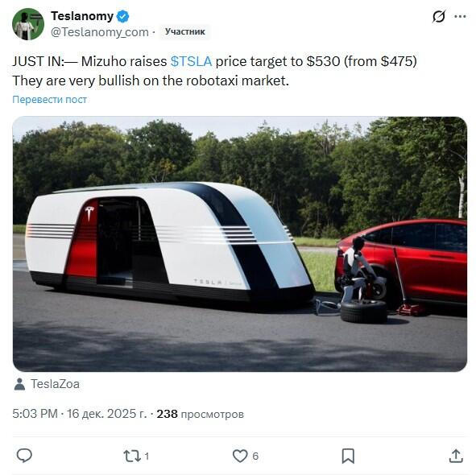View the 238 просмотров count
The height and width of the screenshot is (475, 476).
click(200, 414)
